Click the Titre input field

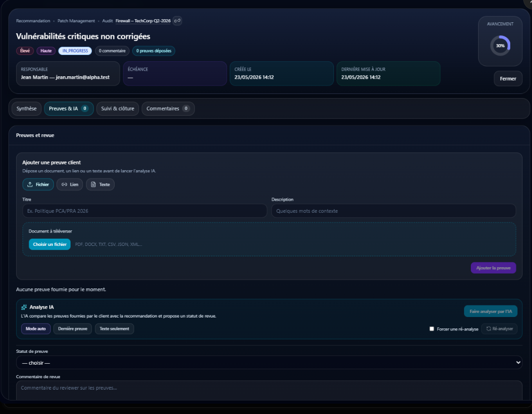[145, 211]
